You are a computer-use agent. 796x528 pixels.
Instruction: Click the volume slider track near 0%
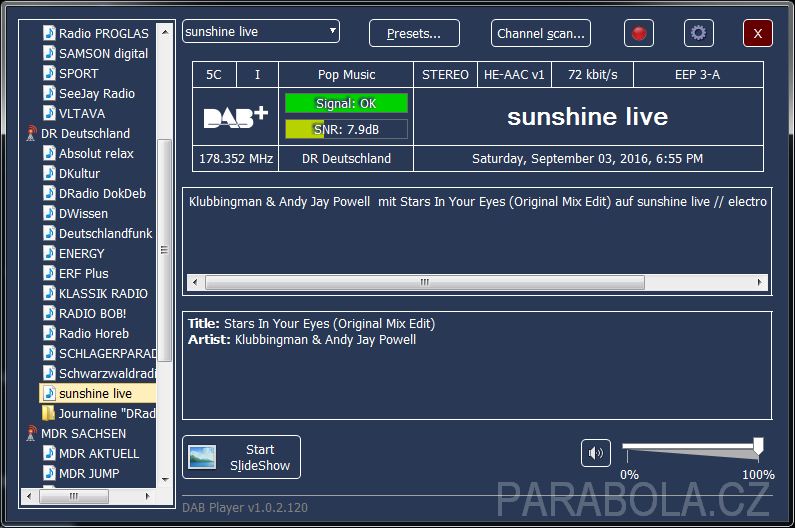(629, 447)
